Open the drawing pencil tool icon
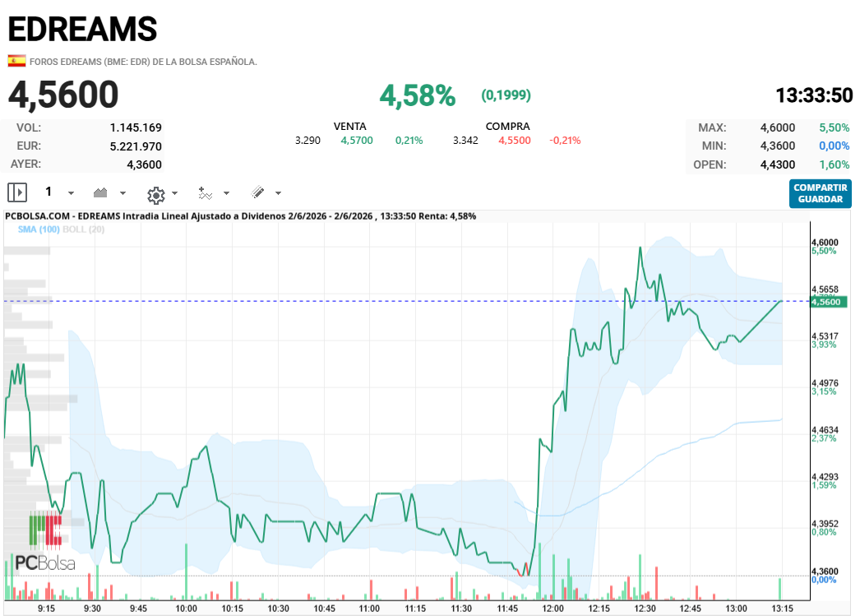 (258, 192)
